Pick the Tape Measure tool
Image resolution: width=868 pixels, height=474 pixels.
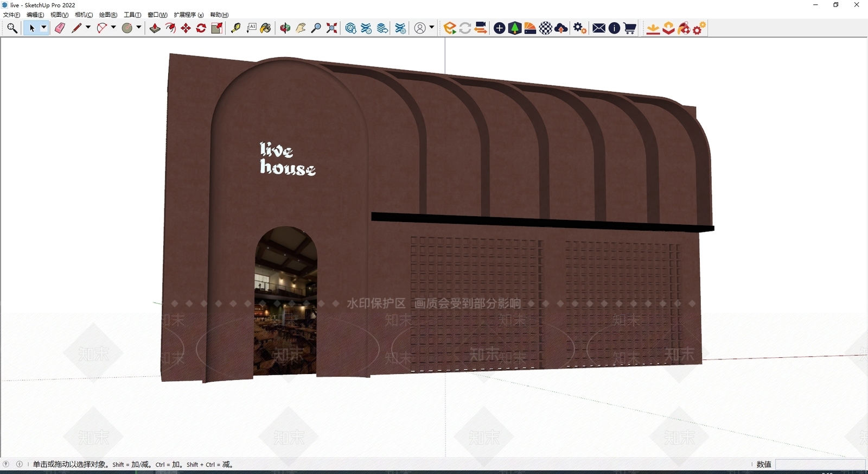(235, 28)
